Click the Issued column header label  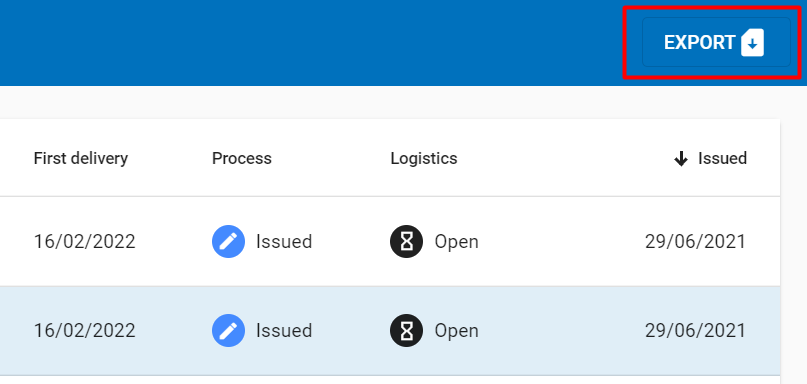coord(722,158)
